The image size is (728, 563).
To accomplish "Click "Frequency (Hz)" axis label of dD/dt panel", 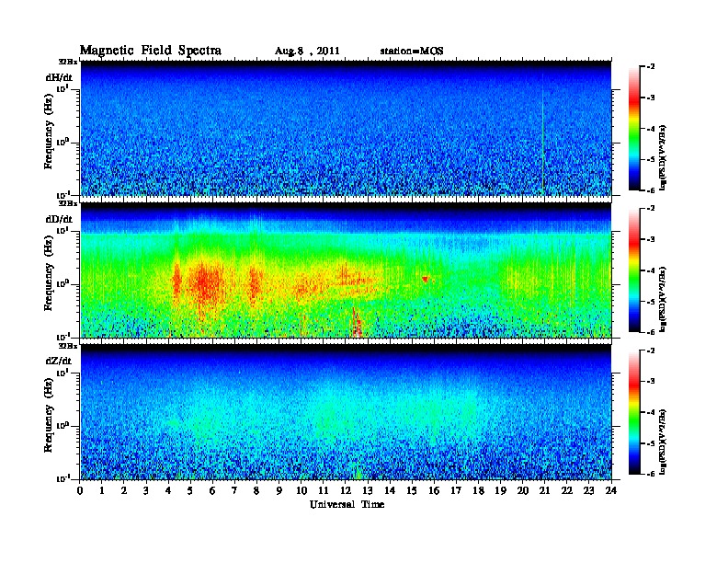I will (x=49, y=273).
